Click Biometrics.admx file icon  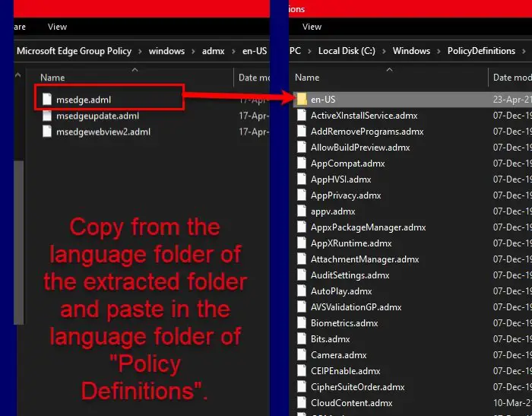[x=302, y=323]
